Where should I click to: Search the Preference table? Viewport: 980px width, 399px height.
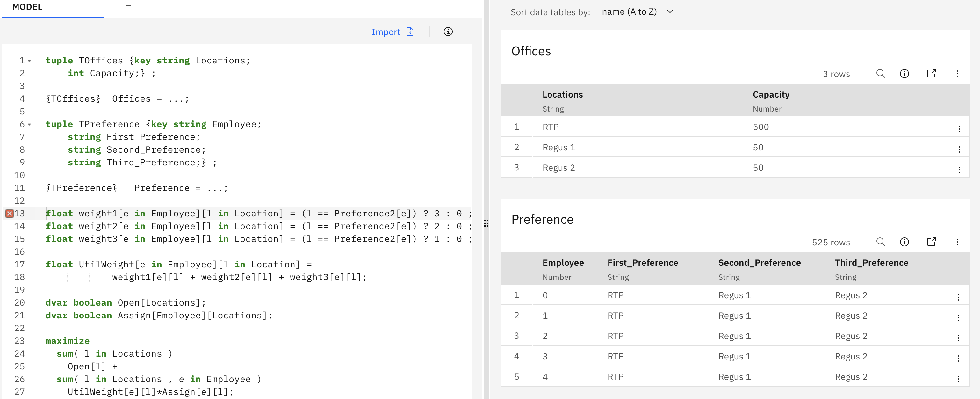[x=880, y=242]
